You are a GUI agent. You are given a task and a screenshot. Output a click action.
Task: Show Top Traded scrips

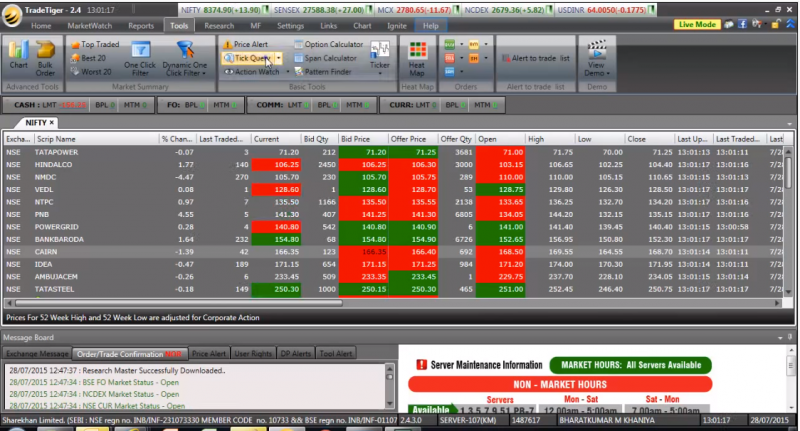(95, 44)
